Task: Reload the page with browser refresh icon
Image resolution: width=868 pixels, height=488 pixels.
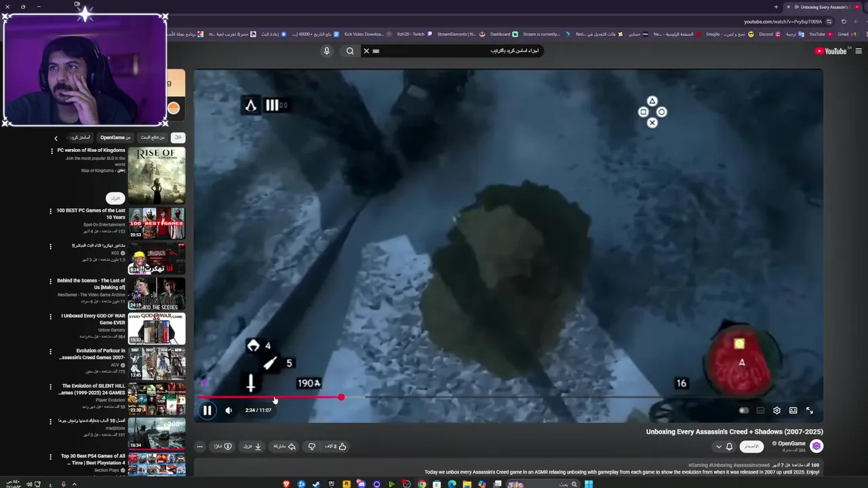Action: pos(844,22)
